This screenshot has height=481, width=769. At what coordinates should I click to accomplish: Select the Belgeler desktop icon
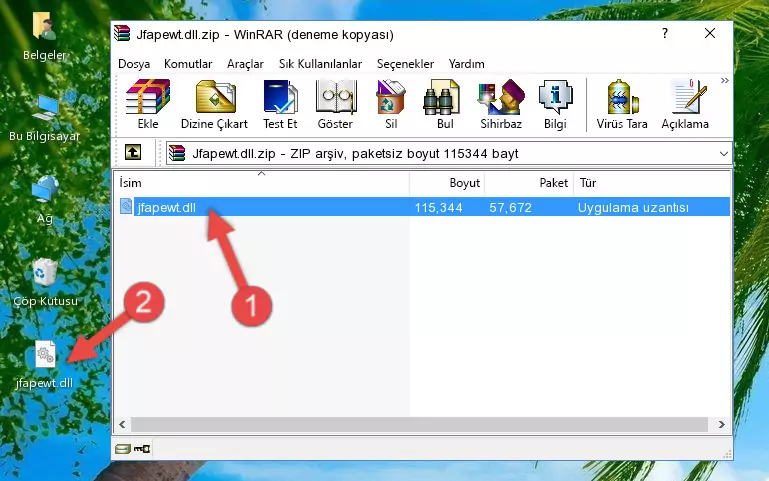coord(44,37)
